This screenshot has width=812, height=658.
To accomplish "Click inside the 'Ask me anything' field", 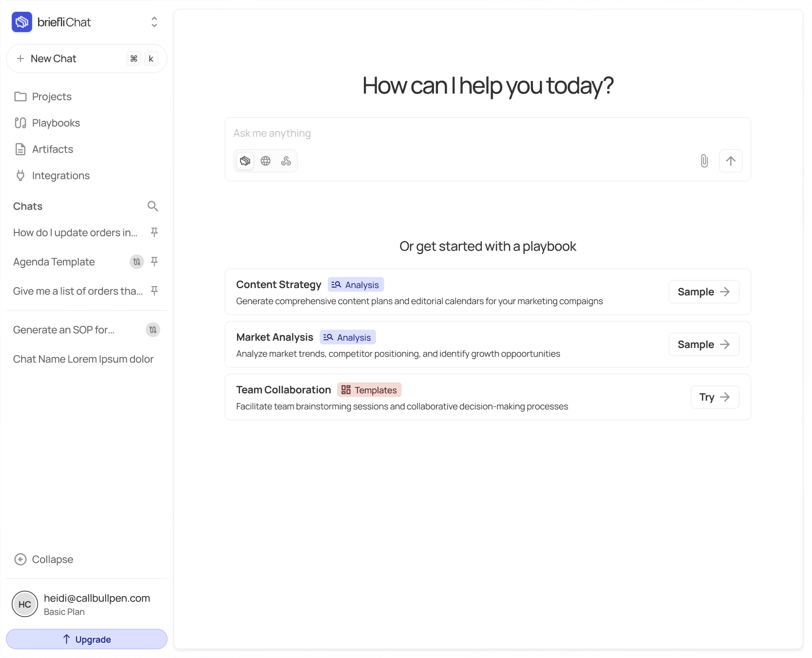I will [x=439, y=133].
